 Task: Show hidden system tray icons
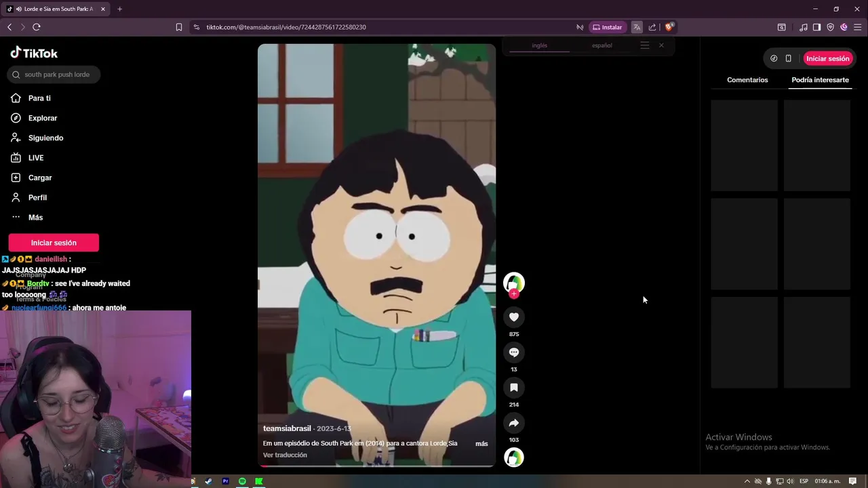tap(747, 481)
